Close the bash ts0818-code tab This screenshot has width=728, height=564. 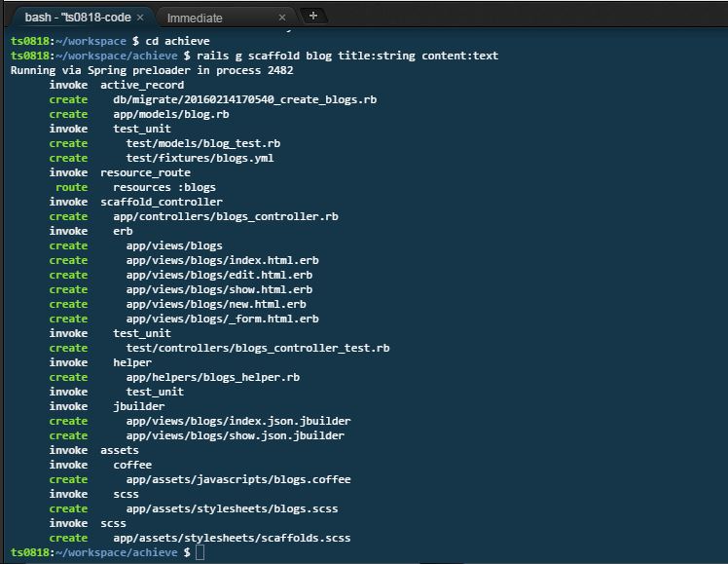click(x=140, y=18)
